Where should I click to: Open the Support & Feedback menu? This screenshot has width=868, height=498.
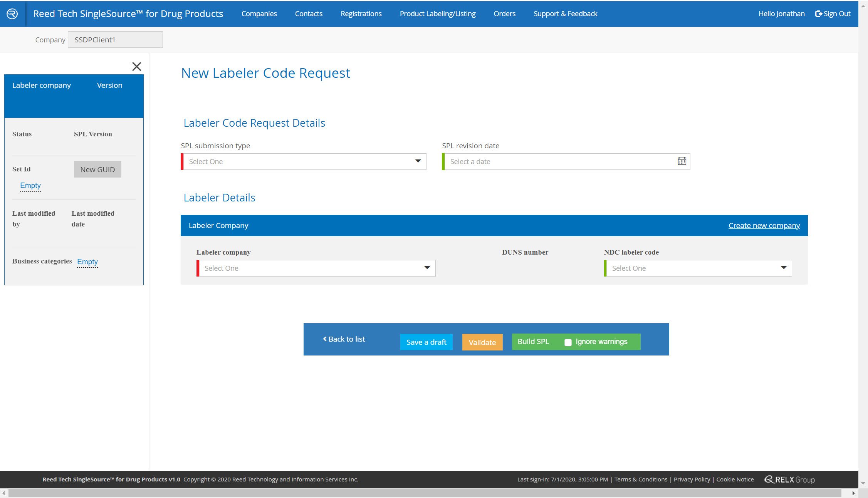pyautogui.click(x=565, y=14)
